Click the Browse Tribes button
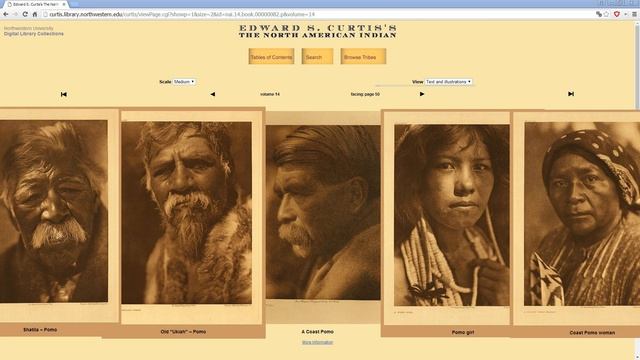 (x=363, y=57)
